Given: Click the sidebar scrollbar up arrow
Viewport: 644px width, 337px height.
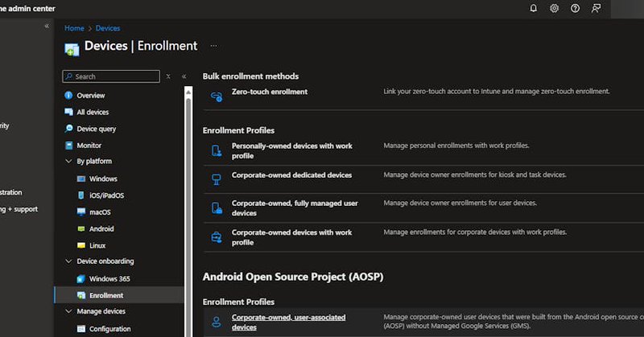Looking at the screenshot, I should pyautogui.click(x=188, y=92).
